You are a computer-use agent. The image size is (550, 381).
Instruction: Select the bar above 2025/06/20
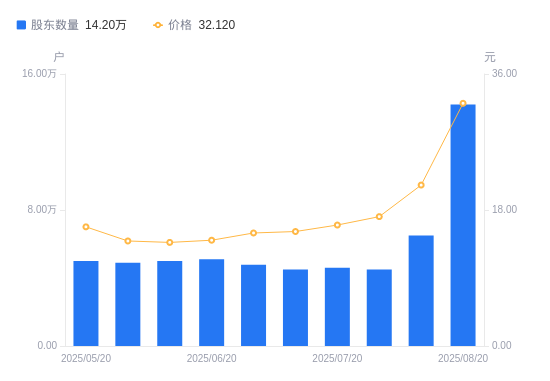[x=212, y=303]
